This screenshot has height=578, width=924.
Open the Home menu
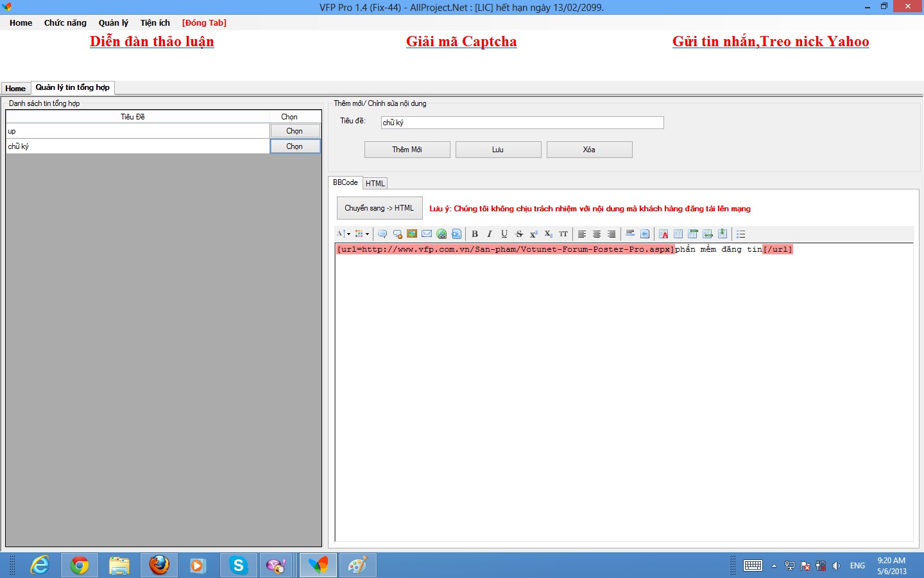21,22
